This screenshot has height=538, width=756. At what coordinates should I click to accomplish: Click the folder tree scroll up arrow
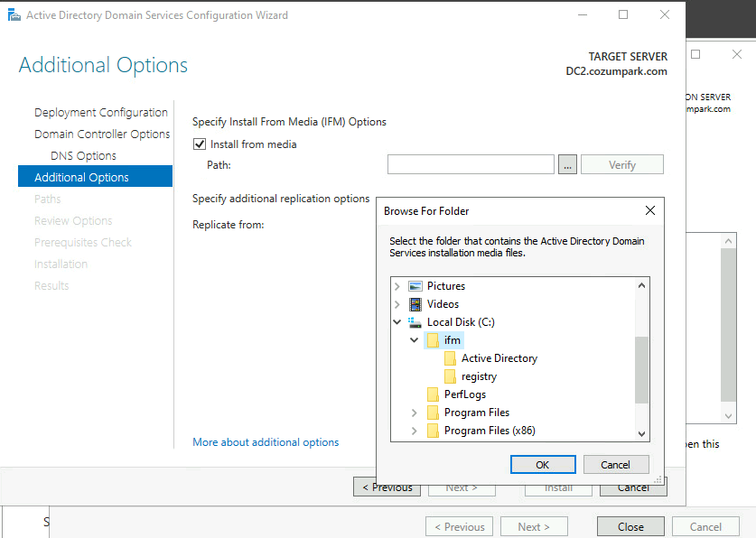click(641, 285)
